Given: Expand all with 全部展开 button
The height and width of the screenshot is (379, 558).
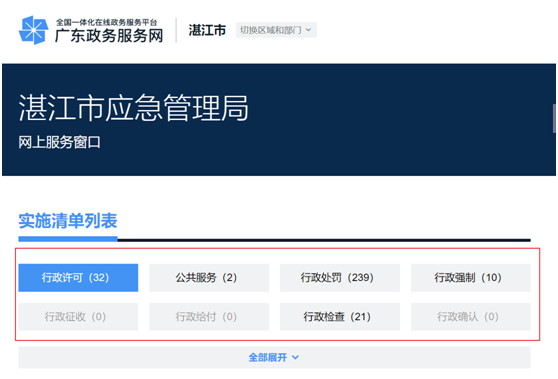Looking at the screenshot, I should pos(274,357).
